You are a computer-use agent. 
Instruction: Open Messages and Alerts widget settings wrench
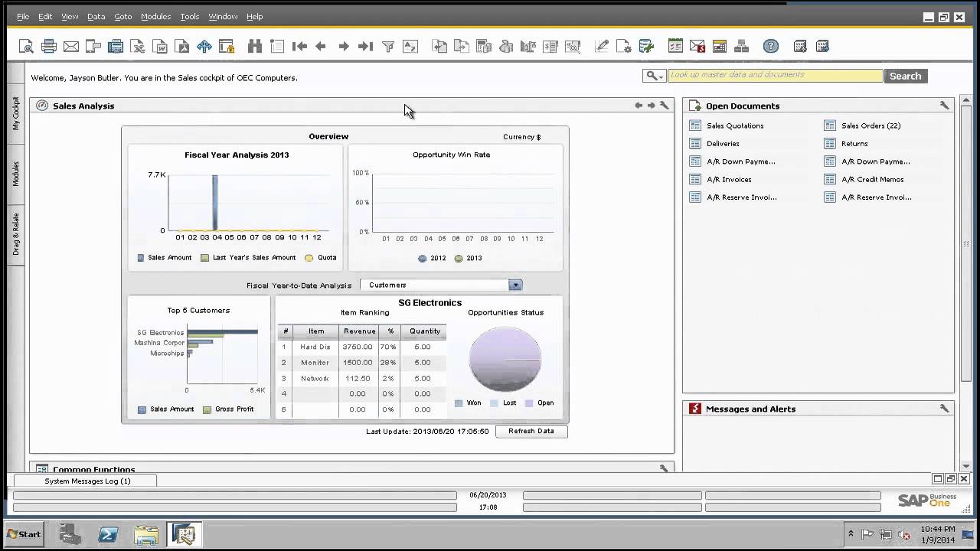point(944,409)
